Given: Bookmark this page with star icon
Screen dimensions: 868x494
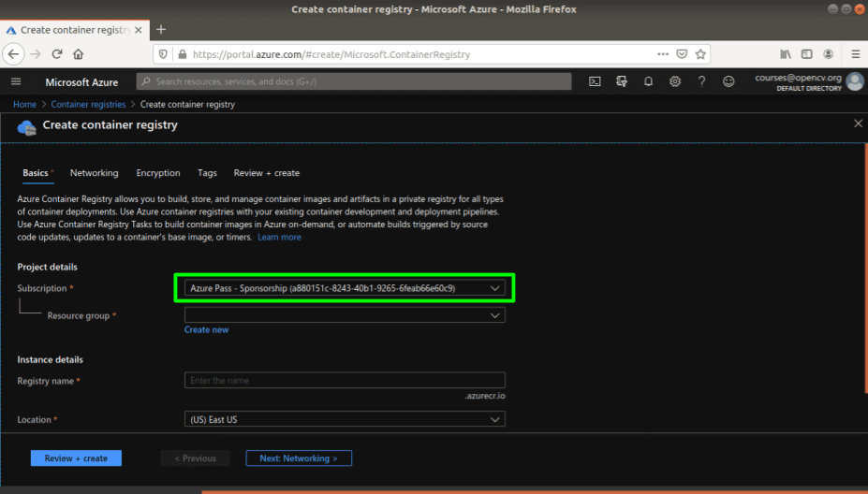Looking at the screenshot, I should pyautogui.click(x=700, y=54).
